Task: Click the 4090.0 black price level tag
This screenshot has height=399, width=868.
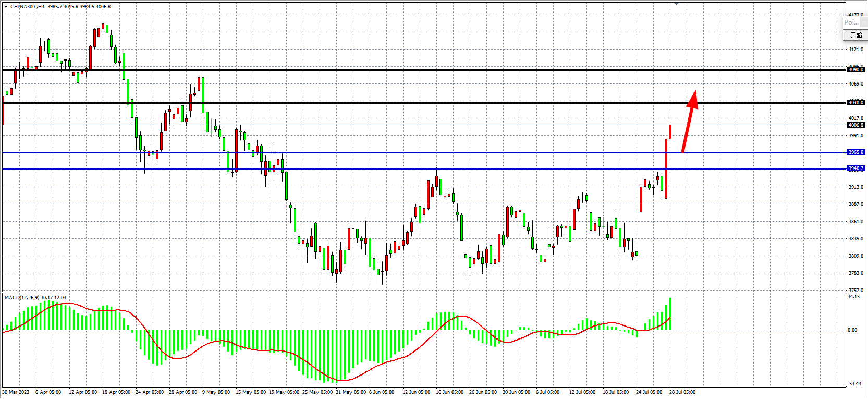Action: [855, 70]
